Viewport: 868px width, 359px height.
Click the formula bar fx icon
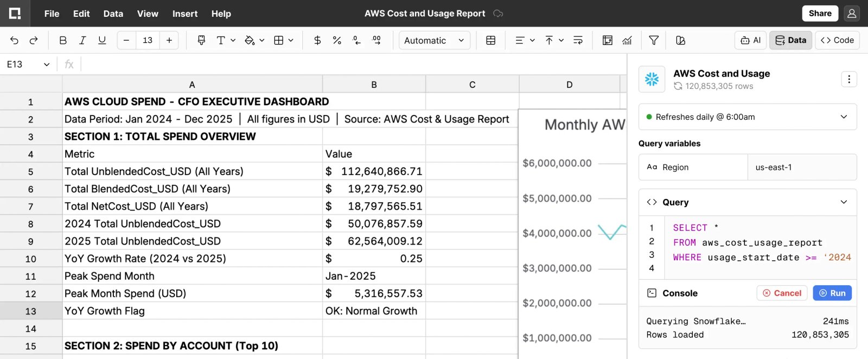(x=69, y=65)
